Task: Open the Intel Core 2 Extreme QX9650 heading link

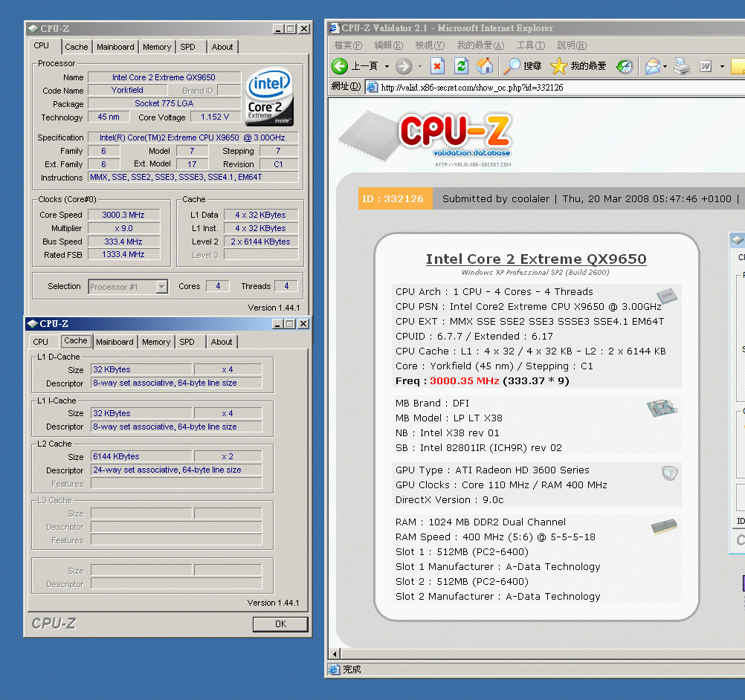Action: pyautogui.click(x=536, y=259)
